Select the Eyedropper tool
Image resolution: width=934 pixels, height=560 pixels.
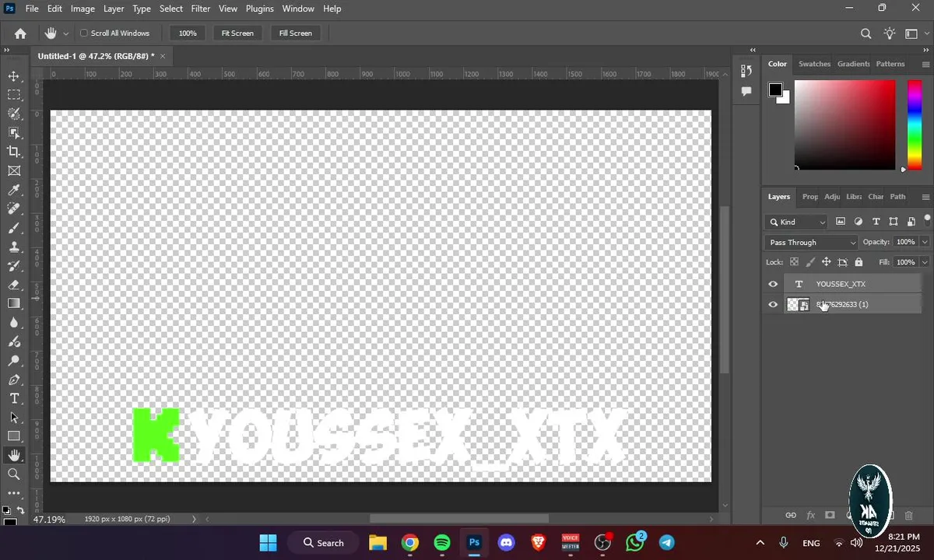click(x=14, y=190)
